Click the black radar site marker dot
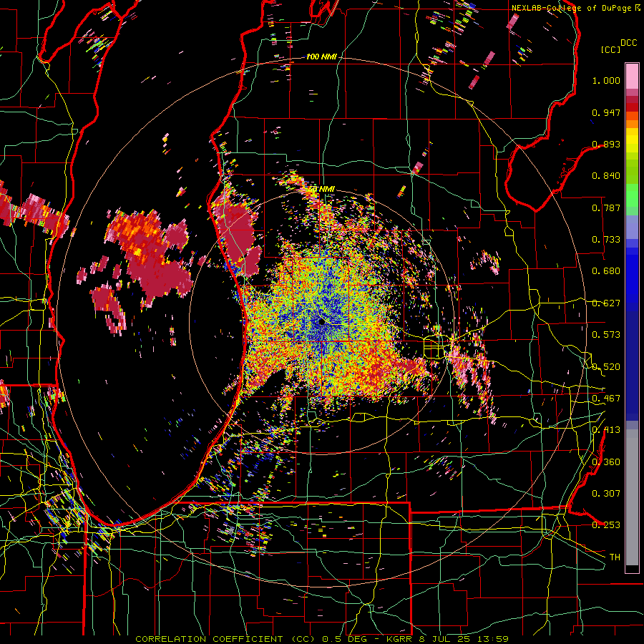 (x=322, y=323)
